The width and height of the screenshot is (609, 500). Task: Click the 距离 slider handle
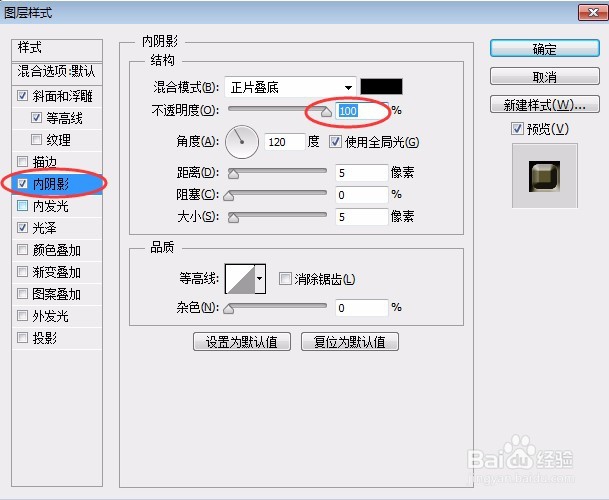pos(233,174)
